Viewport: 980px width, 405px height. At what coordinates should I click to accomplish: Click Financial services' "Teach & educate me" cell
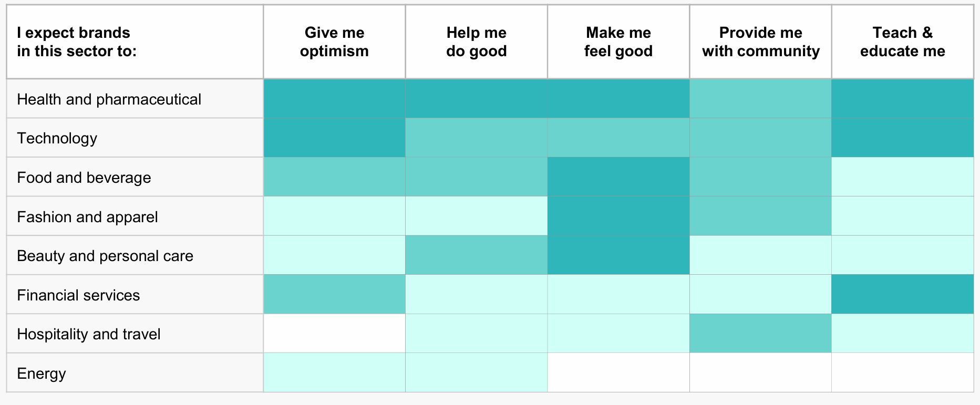tap(902, 295)
